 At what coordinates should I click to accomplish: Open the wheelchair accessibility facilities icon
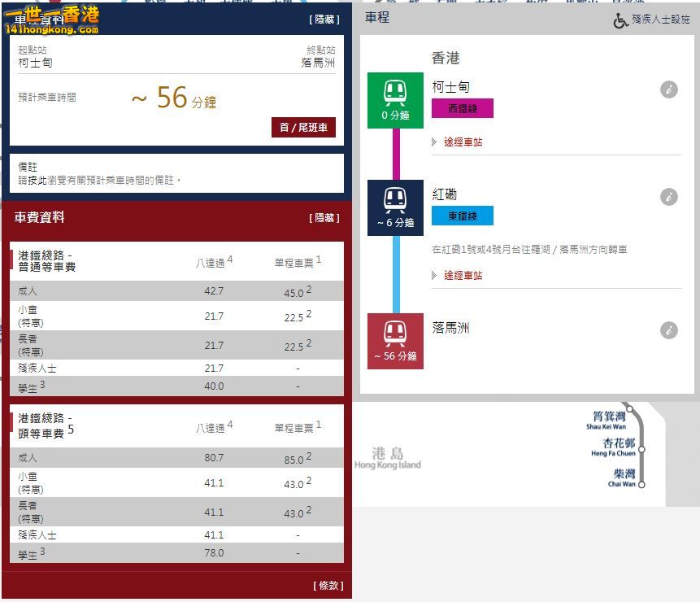tap(620, 20)
